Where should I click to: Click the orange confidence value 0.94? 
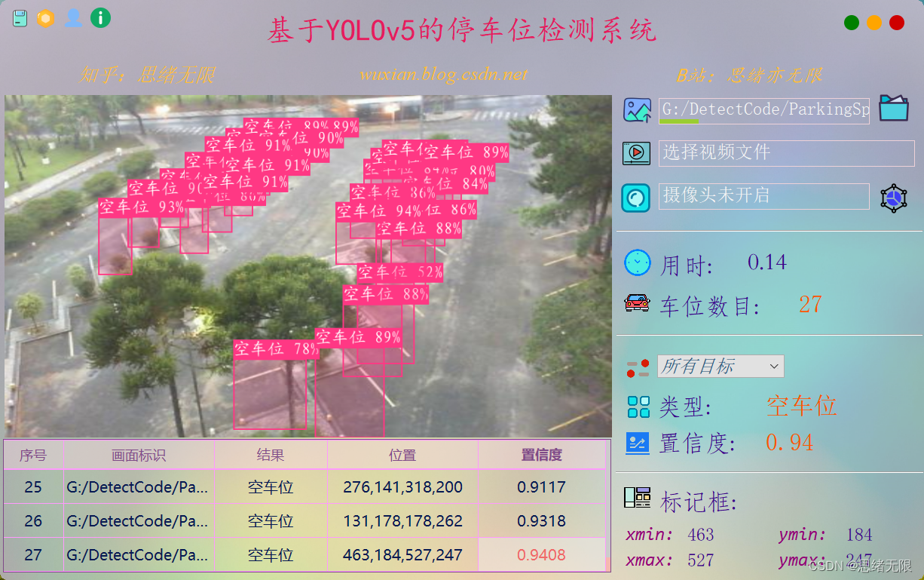[790, 442]
